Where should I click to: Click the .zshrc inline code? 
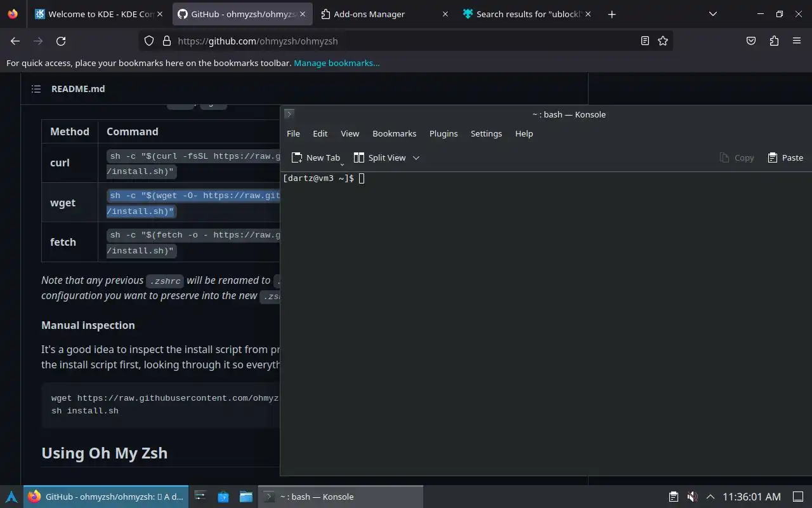165,281
